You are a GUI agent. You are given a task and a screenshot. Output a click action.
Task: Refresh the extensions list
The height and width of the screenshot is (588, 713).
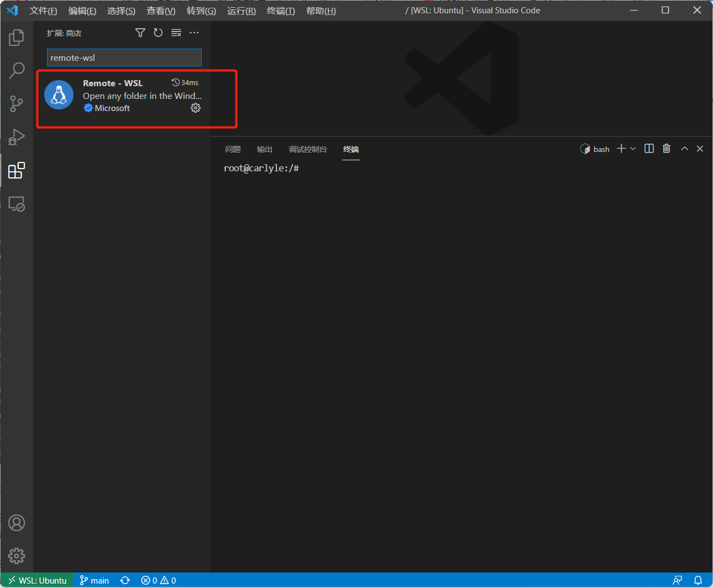(158, 33)
